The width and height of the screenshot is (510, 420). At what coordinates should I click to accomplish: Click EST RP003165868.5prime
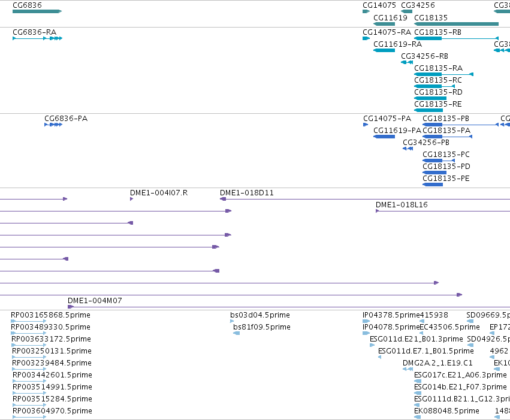coord(29,321)
